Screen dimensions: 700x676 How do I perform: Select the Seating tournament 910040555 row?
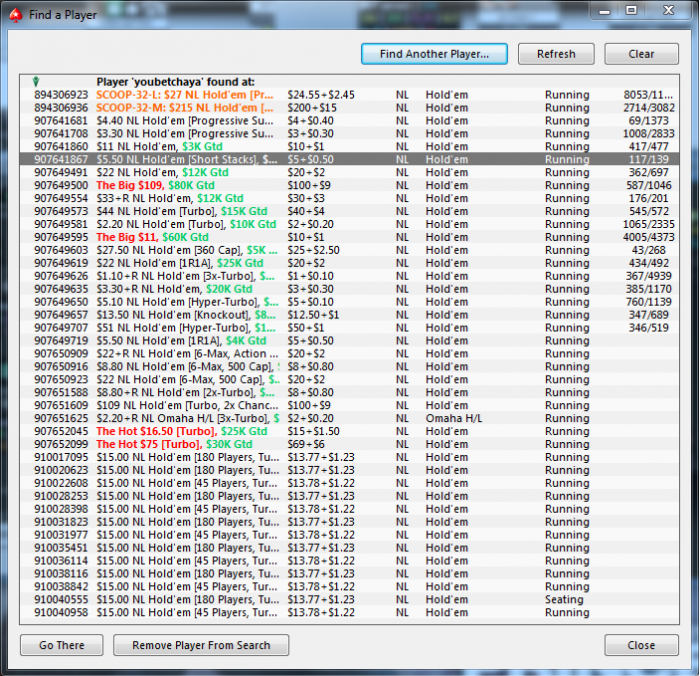(x=350, y=600)
